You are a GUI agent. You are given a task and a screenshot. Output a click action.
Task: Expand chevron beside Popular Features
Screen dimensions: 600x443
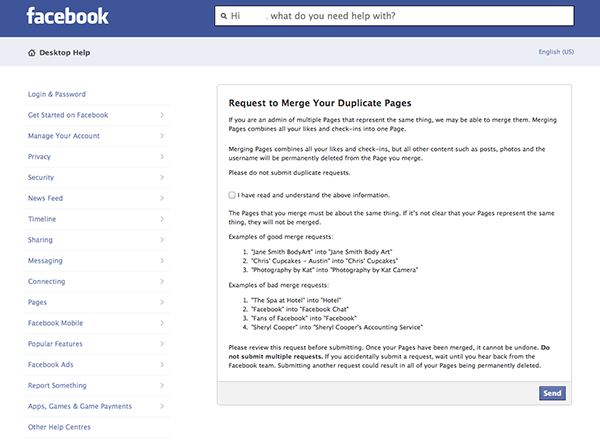click(x=162, y=344)
